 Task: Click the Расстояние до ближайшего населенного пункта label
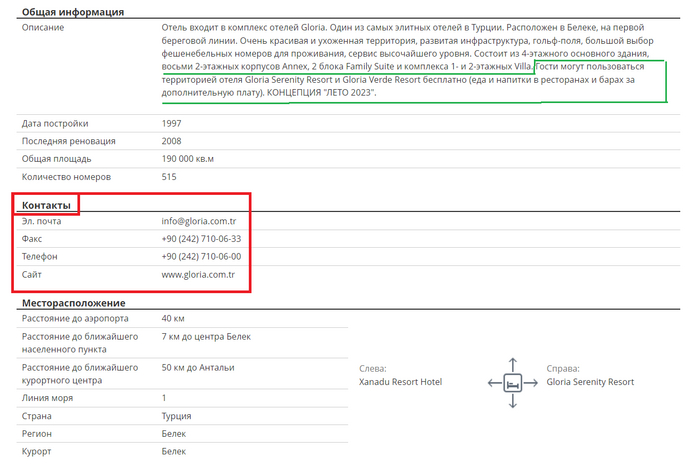pyautogui.click(x=80, y=343)
